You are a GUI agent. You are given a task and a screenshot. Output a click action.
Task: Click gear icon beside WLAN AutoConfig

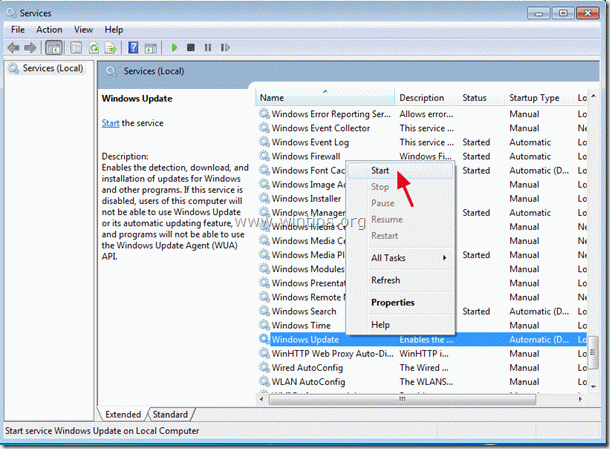[264, 381]
